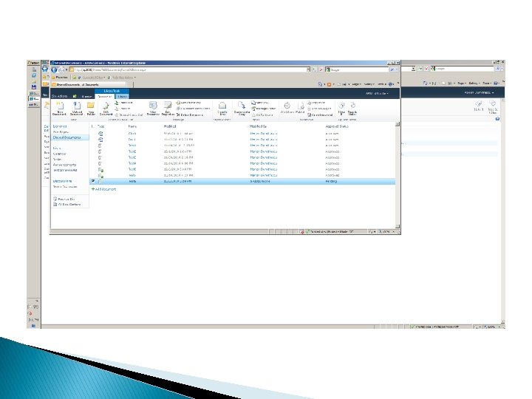Expand the user account menu in dark header
This screenshot has width=532, height=399.
[377, 93]
